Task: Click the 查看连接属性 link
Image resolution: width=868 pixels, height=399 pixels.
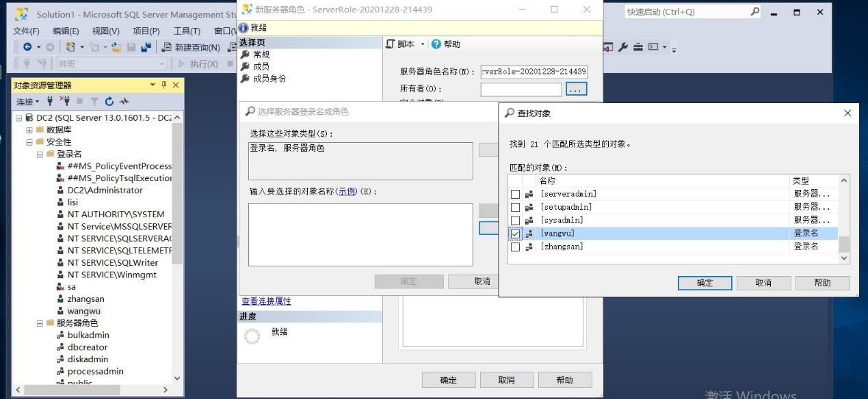Action: (x=266, y=301)
